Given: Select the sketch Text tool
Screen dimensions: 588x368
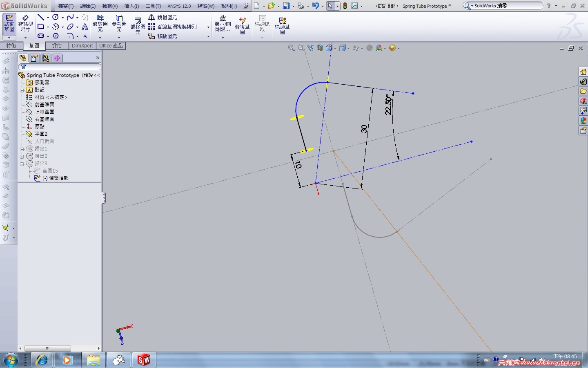Looking at the screenshot, I should point(85,27).
